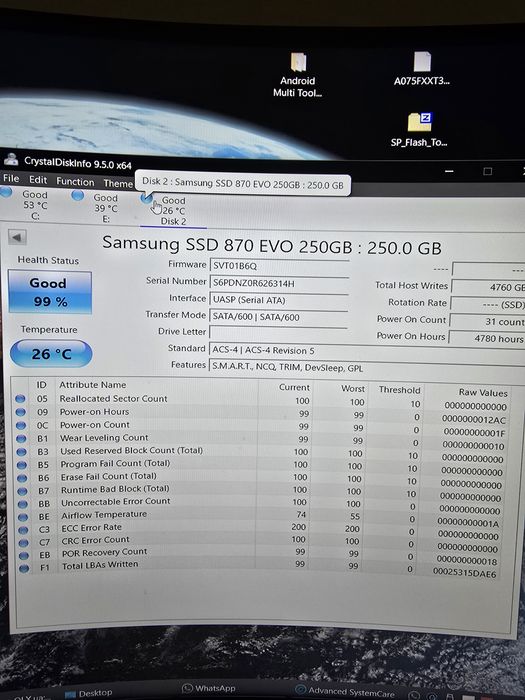Click the Serial Number field

point(279,283)
